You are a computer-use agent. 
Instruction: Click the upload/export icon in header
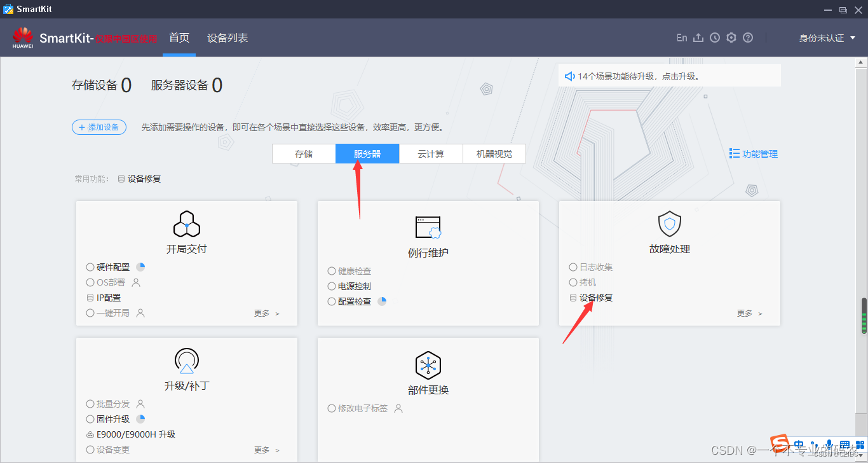[x=698, y=38]
